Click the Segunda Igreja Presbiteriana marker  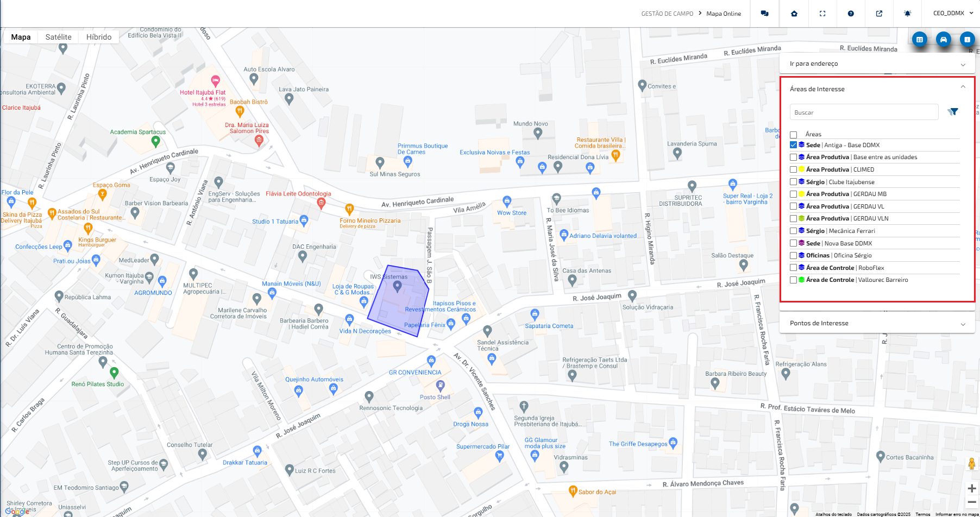tap(524, 406)
